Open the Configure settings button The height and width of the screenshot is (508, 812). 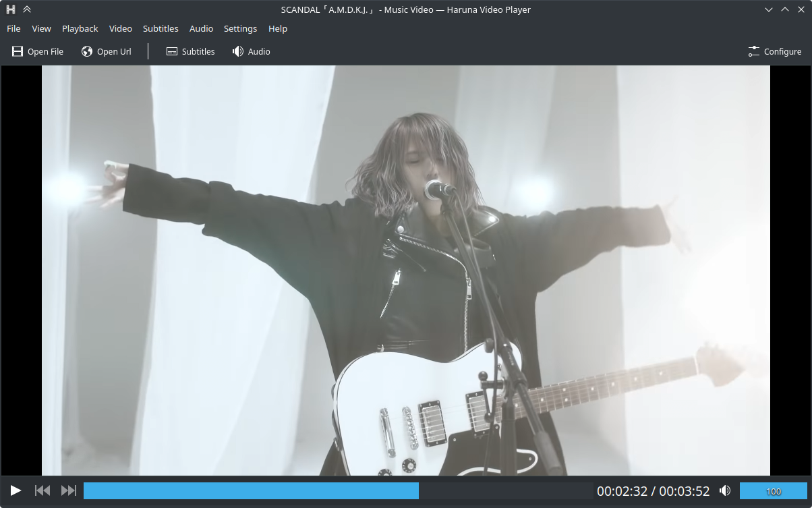(x=774, y=51)
